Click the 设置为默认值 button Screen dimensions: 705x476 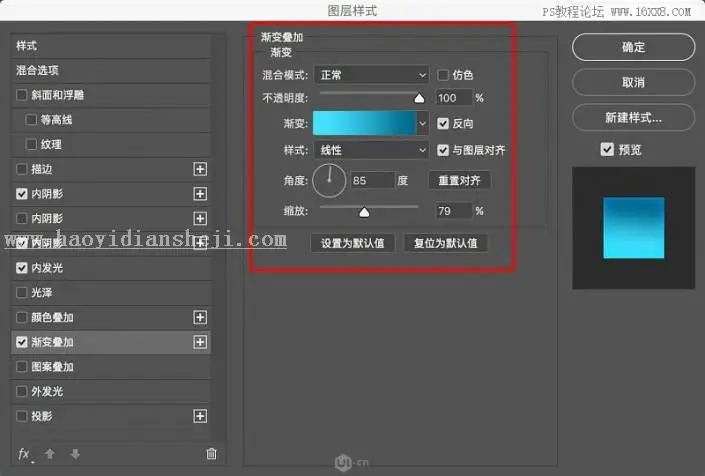pyautogui.click(x=352, y=243)
